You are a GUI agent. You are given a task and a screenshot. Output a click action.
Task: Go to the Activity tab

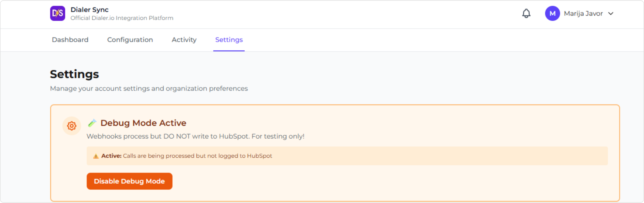(184, 40)
